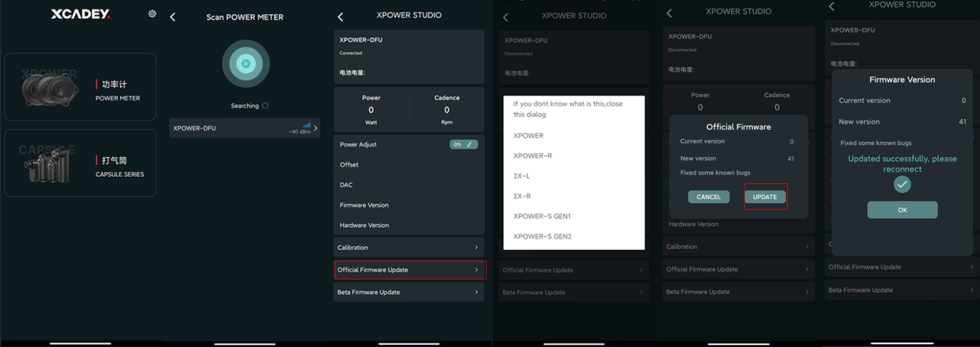Pick 2X-R from the model dialog
Viewport: 980px width, 347px height.
click(x=522, y=196)
